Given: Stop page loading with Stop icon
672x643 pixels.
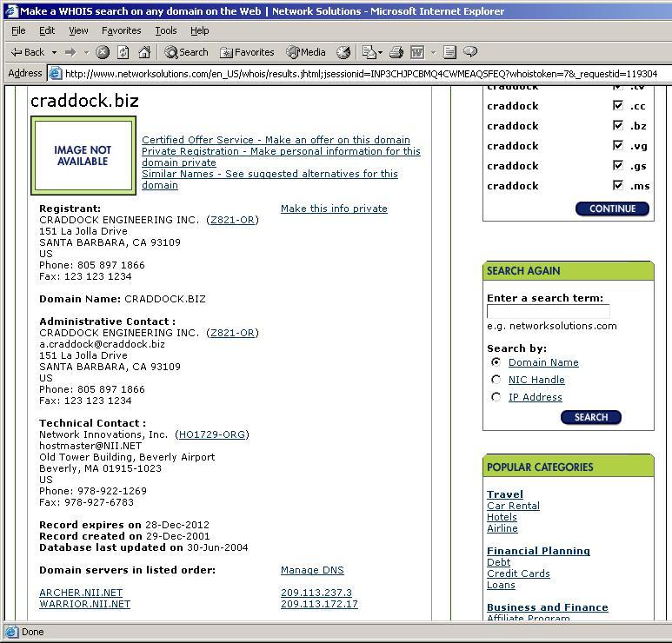Looking at the screenshot, I should point(103,52).
